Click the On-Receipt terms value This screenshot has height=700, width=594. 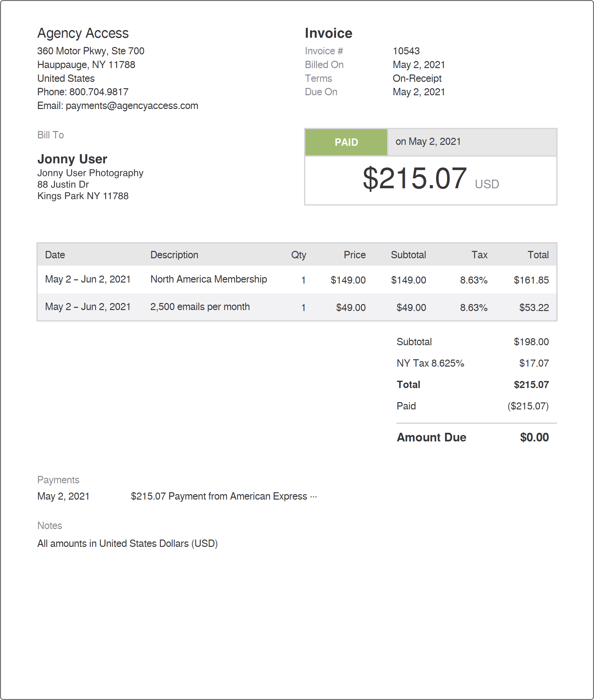(x=417, y=78)
